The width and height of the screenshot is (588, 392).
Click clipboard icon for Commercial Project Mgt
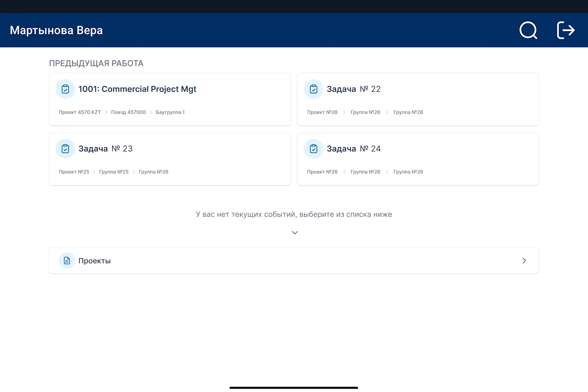click(x=65, y=89)
